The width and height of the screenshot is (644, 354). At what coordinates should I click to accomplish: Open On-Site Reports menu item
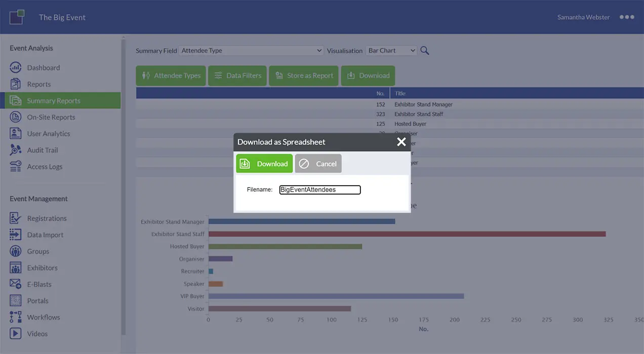coord(51,117)
